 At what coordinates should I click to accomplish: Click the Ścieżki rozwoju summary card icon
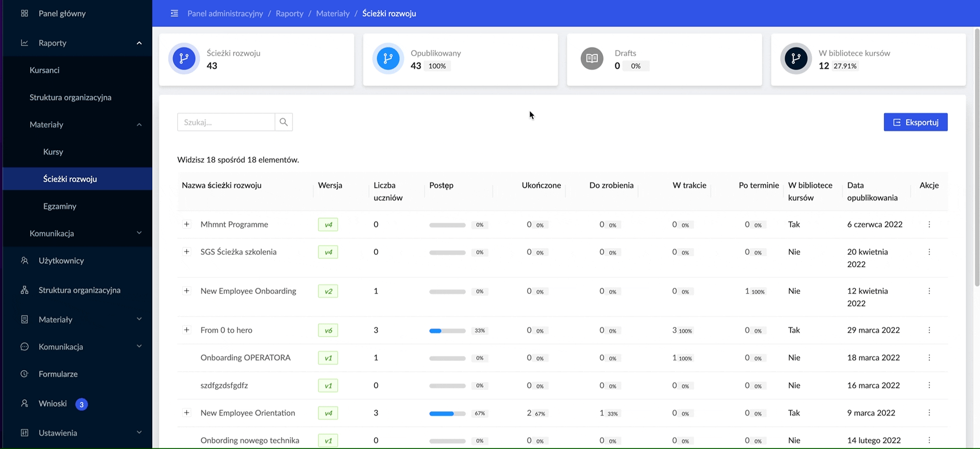click(184, 58)
